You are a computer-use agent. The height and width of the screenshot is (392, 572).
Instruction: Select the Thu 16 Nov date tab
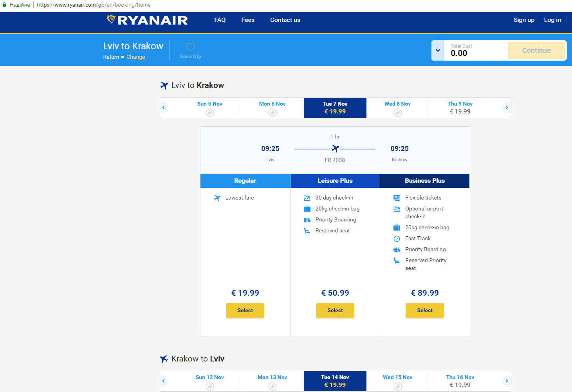click(x=460, y=381)
